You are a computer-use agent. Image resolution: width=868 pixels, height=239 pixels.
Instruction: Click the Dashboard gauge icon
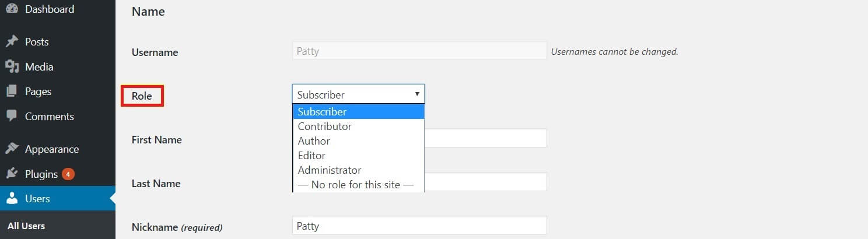[12, 9]
